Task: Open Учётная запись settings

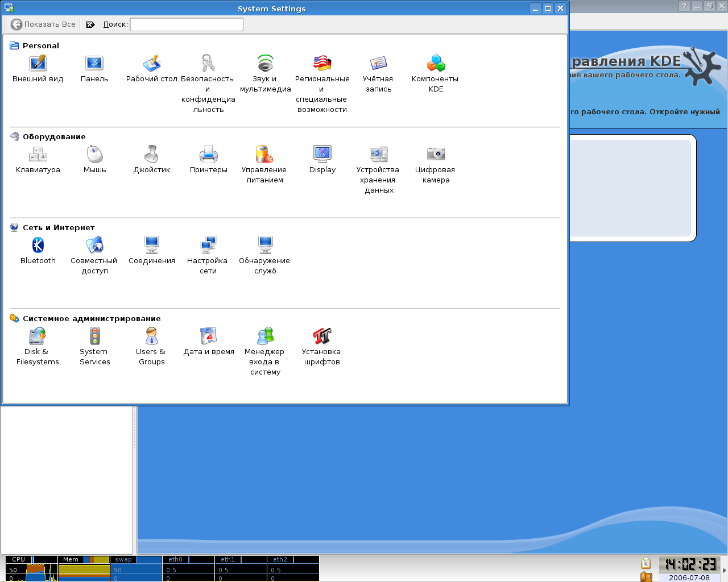Action: coord(379,74)
